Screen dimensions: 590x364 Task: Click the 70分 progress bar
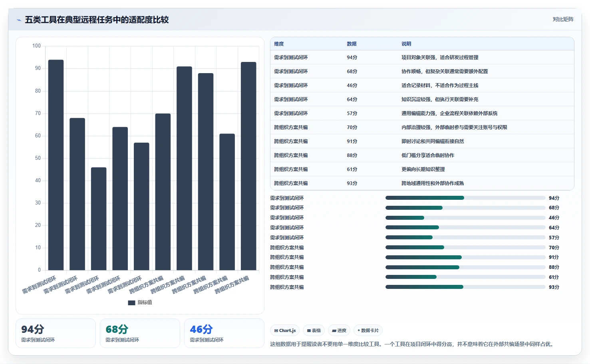465,247
